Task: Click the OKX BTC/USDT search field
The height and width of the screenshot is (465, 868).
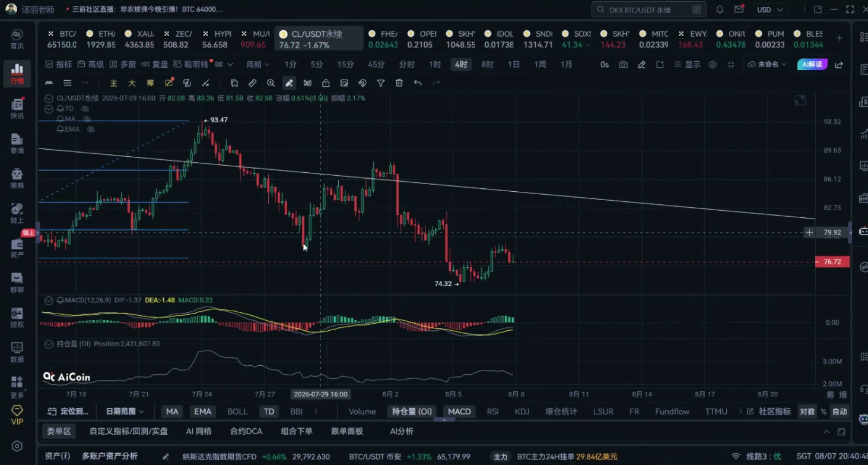Action: click(x=649, y=10)
